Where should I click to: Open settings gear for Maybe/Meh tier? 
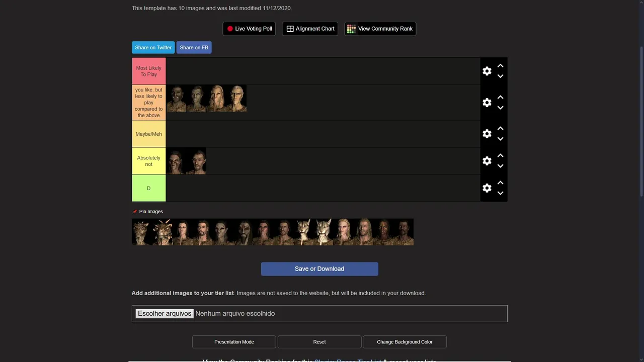coord(487,134)
